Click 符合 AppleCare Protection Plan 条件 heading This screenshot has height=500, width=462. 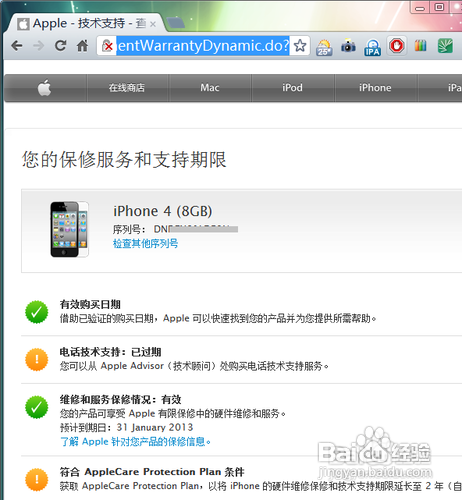[152, 472]
